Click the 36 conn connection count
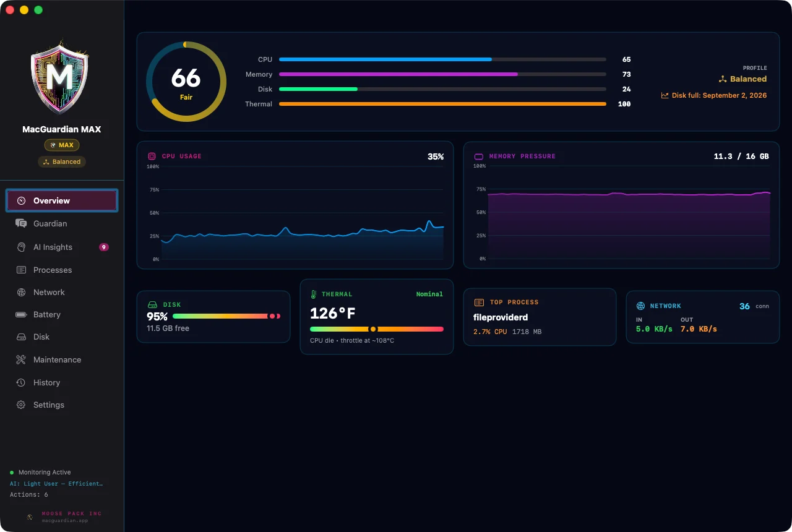This screenshot has width=792, height=532. point(754,306)
